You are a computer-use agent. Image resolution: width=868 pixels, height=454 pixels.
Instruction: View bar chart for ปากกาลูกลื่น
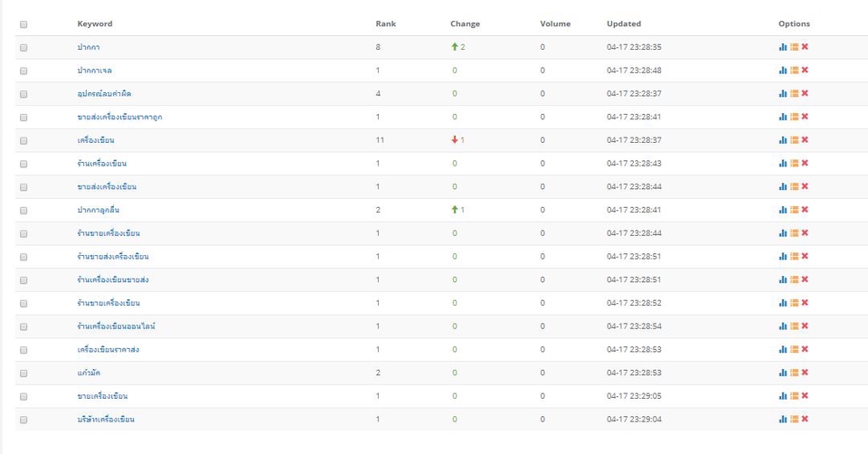point(783,210)
